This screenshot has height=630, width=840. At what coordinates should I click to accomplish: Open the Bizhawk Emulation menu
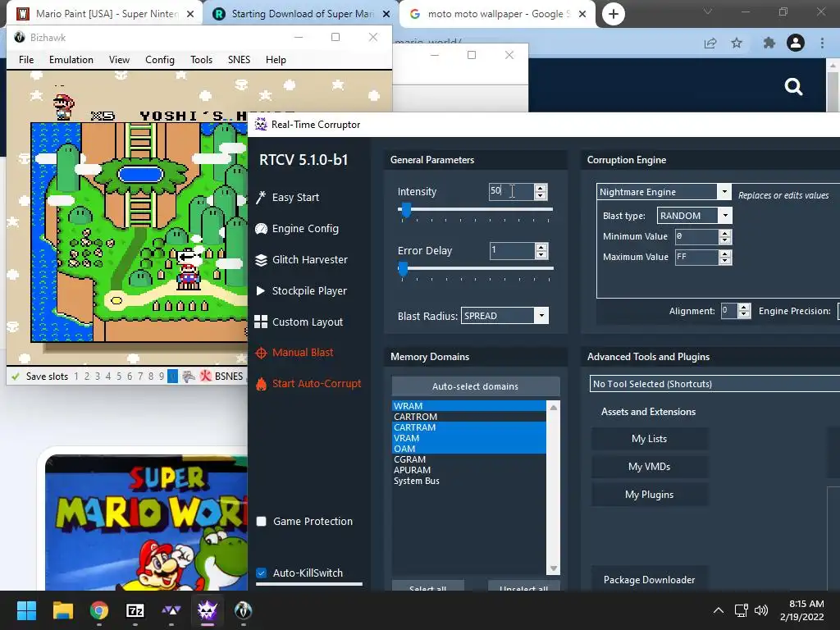click(71, 59)
